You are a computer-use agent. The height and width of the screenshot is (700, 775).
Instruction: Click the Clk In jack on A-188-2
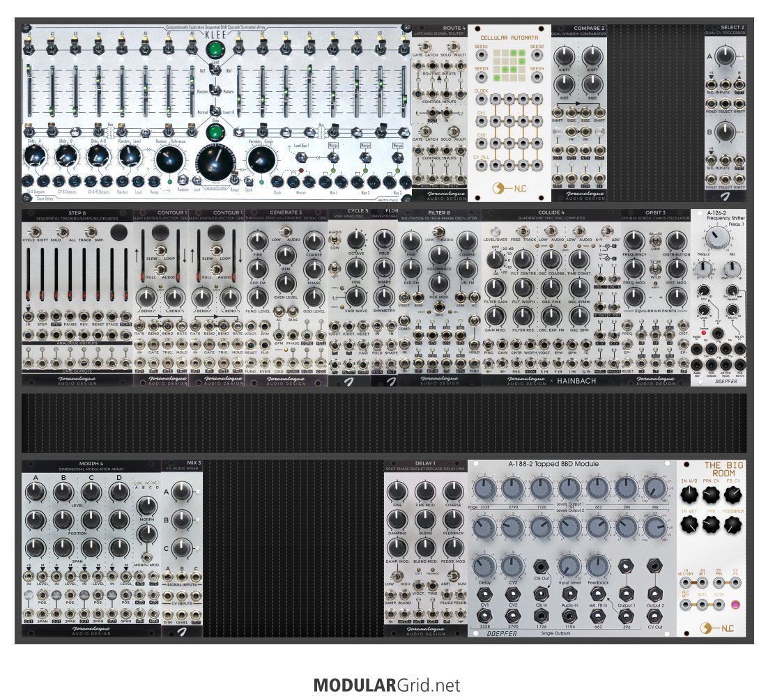pyautogui.click(x=542, y=593)
